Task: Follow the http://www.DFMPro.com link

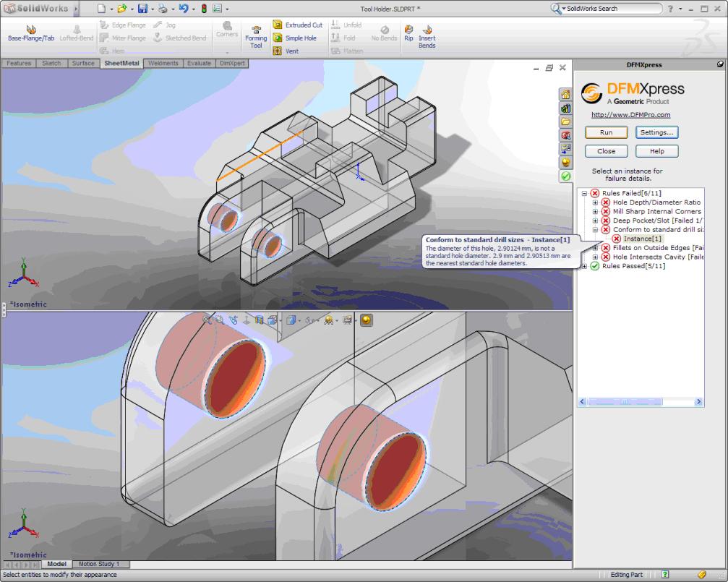Action: tap(630, 115)
